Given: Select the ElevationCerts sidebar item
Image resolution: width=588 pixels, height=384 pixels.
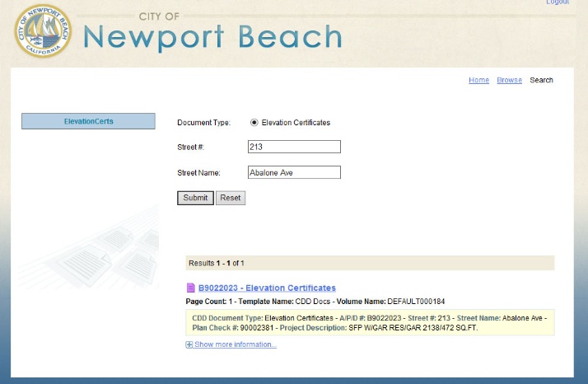Looking at the screenshot, I should click(x=88, y=121).
